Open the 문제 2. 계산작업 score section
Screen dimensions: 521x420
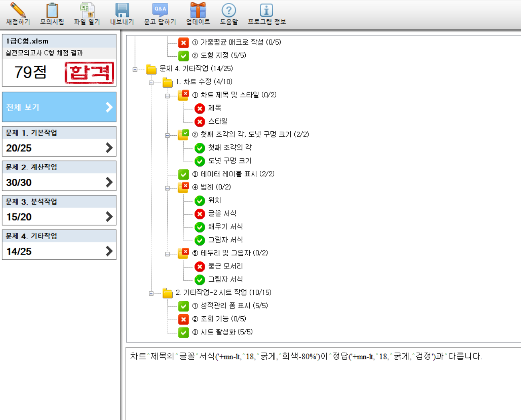pyautogui.click(x=59, y=176)
